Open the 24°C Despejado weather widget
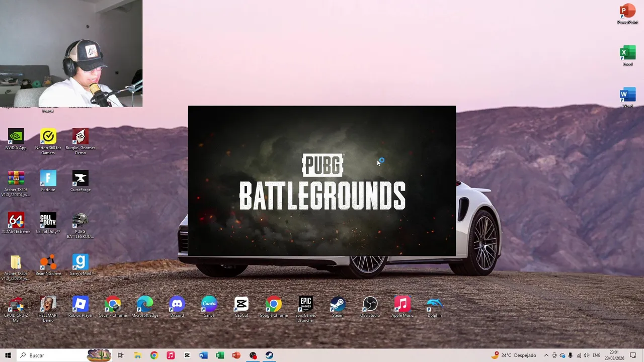 tap(514, 355)
